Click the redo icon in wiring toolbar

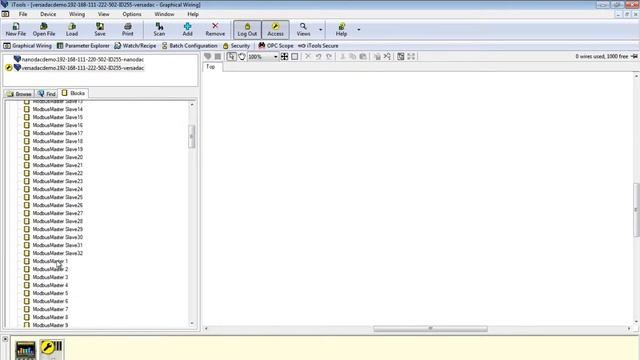coord(329,57)
